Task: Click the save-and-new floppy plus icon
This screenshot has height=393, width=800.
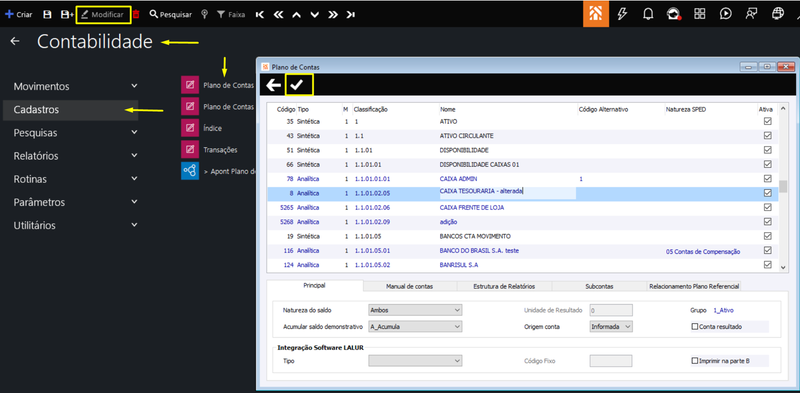Action: pyautogui.click(x=67, y=15)
